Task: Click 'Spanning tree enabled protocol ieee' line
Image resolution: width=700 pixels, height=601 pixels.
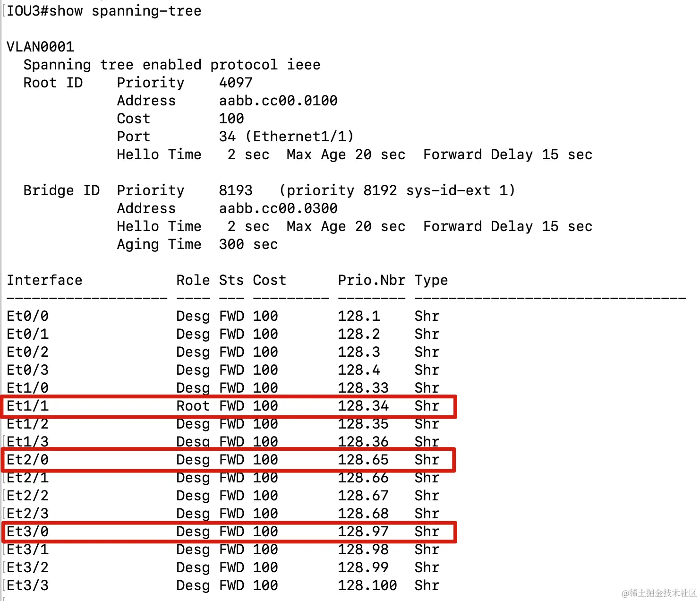Action: [x=172, y=65]
